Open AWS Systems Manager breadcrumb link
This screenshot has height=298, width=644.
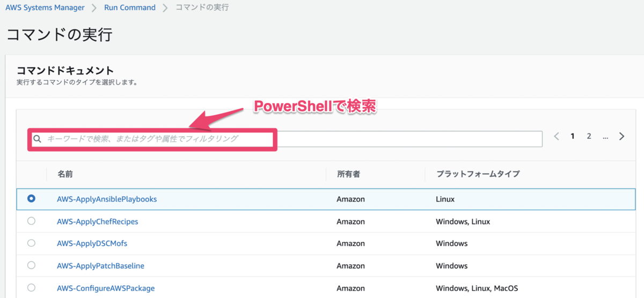tap(45, 8)
